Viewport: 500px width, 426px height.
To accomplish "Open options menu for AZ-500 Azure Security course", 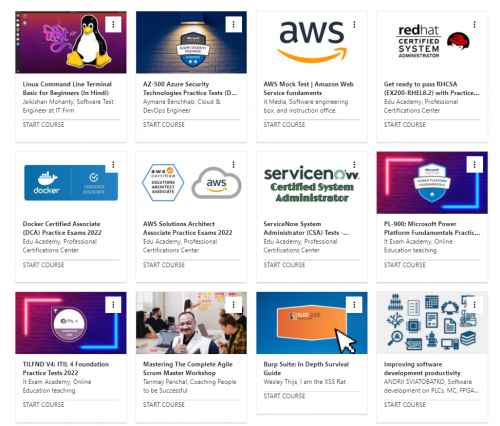I will (x=233, y=24).
